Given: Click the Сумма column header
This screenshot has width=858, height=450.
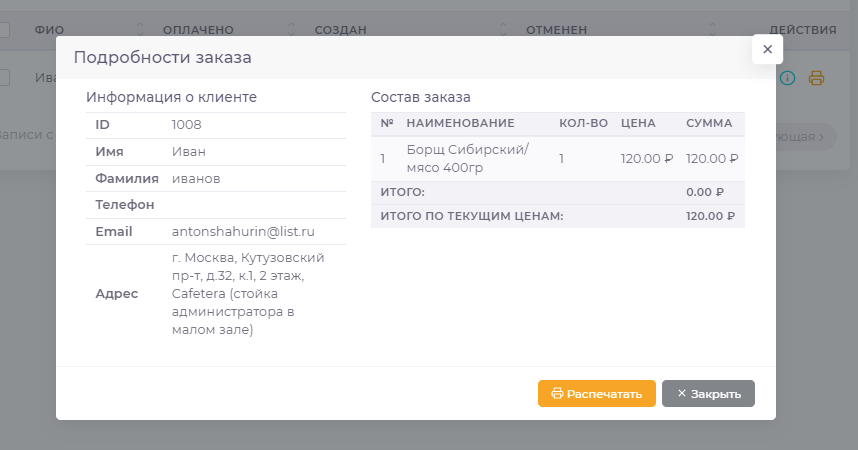Looking at the screenshot, I should (709, 124).
